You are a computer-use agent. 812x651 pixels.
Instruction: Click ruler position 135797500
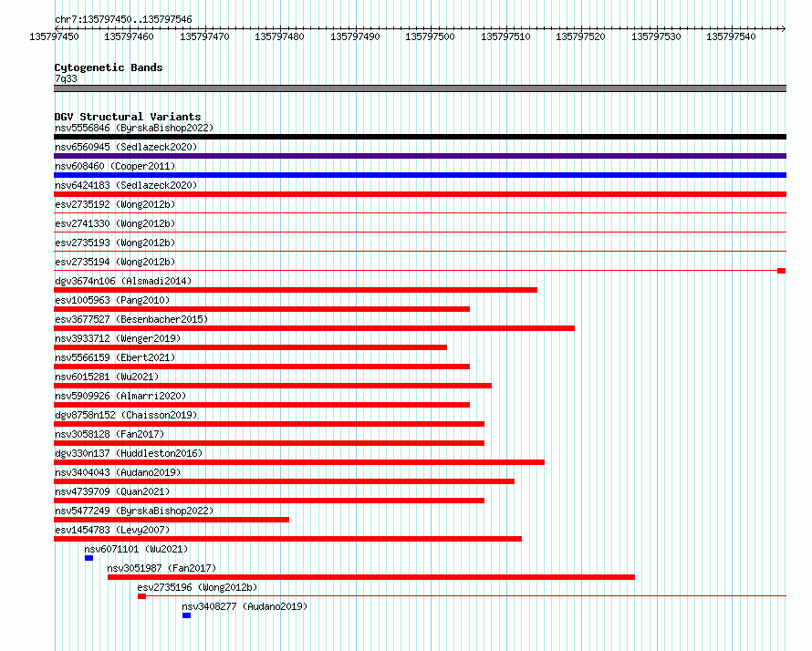pos(430,36)
